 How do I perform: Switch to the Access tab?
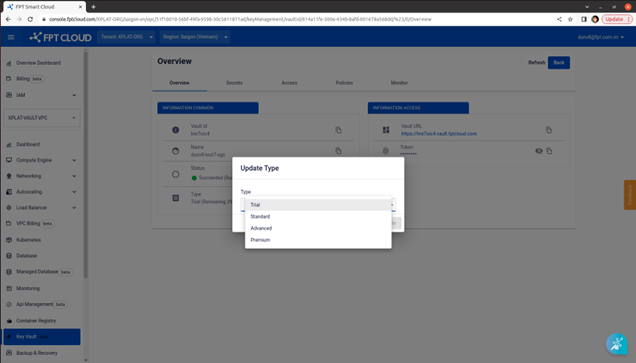click(289, 83)
